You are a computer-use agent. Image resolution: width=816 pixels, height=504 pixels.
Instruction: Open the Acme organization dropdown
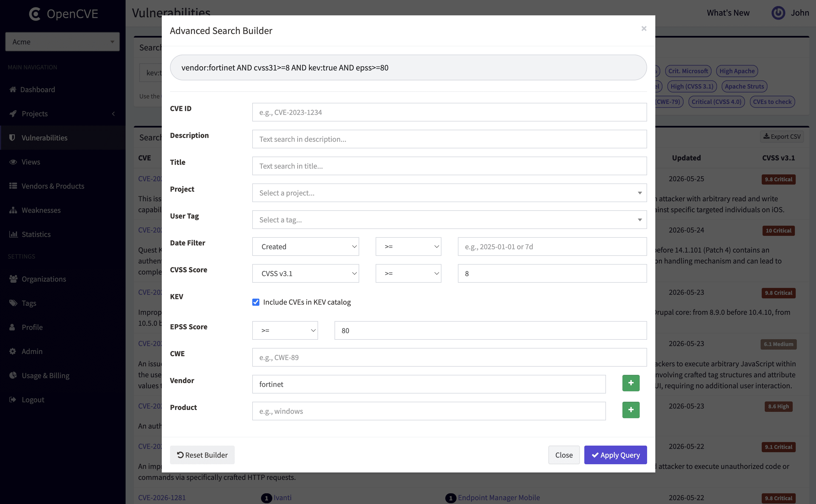tap(62, 42)
